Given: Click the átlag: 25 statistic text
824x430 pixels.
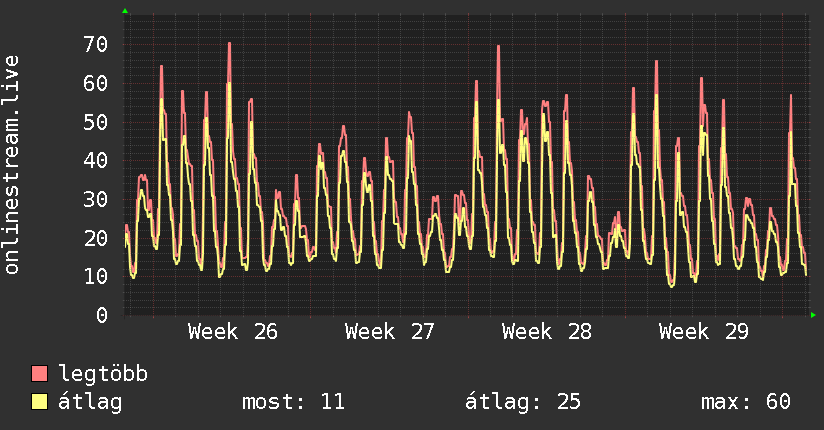Looking at the screenshot, I should [523, 402].
